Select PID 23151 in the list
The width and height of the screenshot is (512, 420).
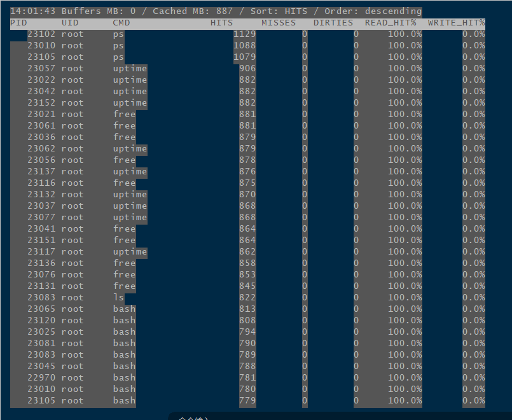tap(41, 241)
